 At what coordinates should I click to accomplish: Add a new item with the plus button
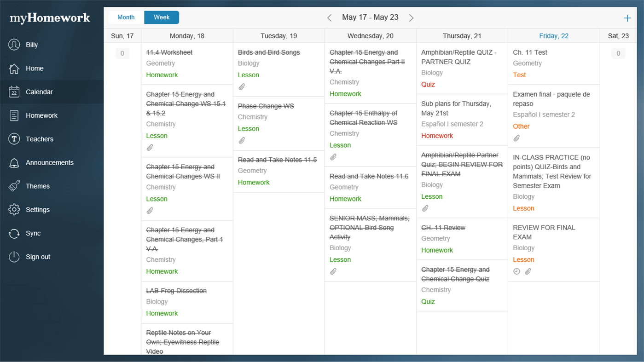pos(627,18)
